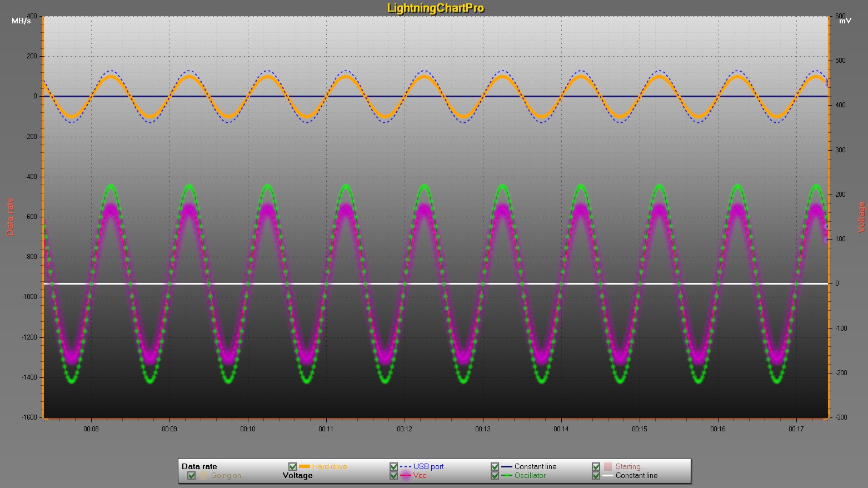Click the vertical Voltage axis title
Viewport: 868px width, 488px height.
[x=861, y=217]
